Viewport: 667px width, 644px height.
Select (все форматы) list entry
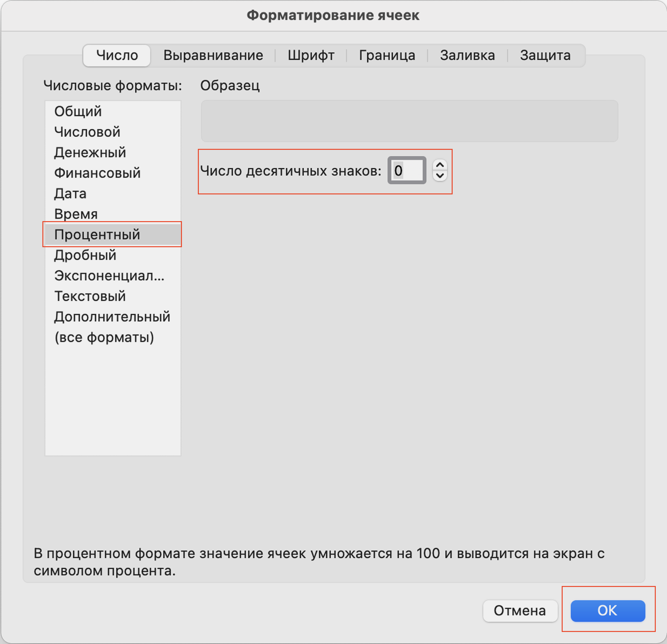point(104,337)
